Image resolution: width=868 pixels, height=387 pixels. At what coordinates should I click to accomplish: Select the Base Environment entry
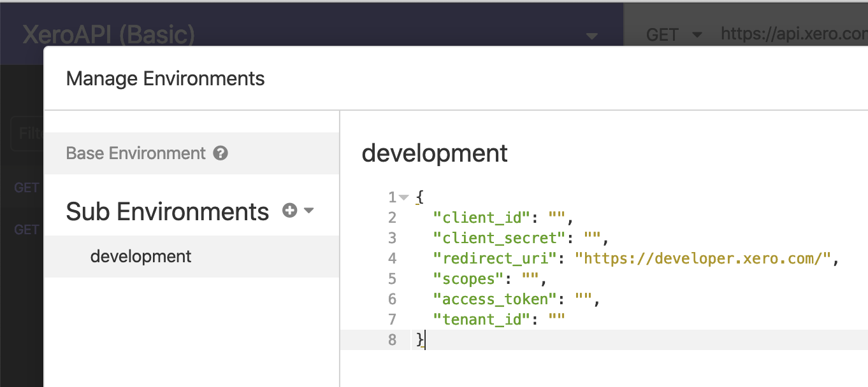191,153
